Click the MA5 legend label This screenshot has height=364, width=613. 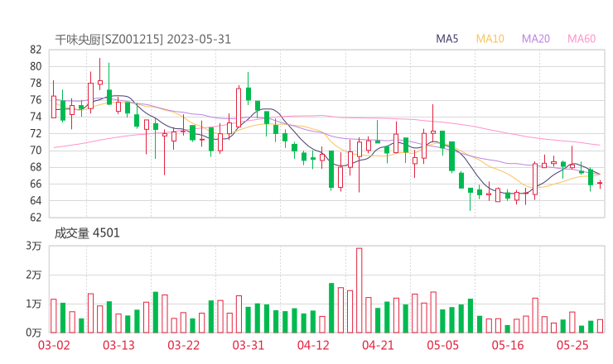[446, 39]
